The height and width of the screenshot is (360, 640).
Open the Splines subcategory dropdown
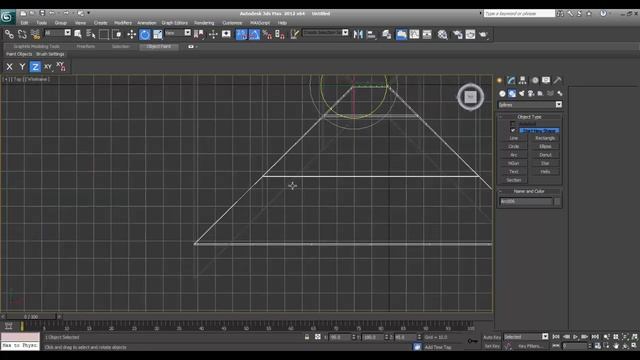coord(530,105)
